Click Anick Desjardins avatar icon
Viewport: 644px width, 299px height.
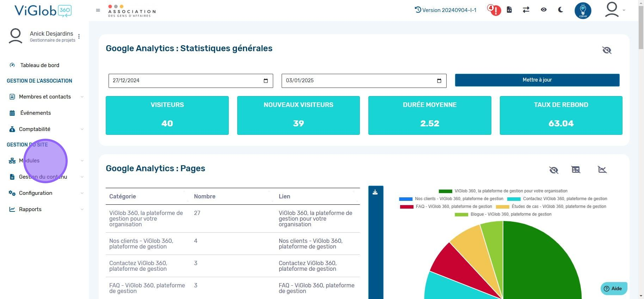pos(16,36)
